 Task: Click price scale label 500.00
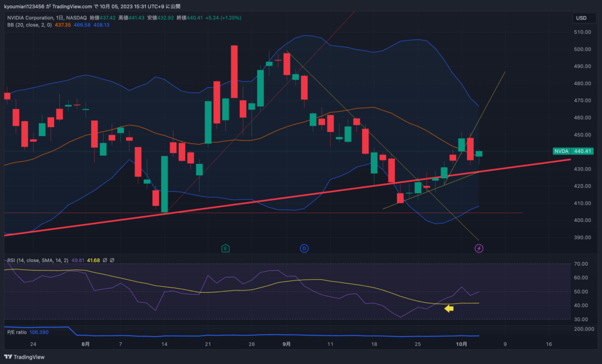(583, 49)
